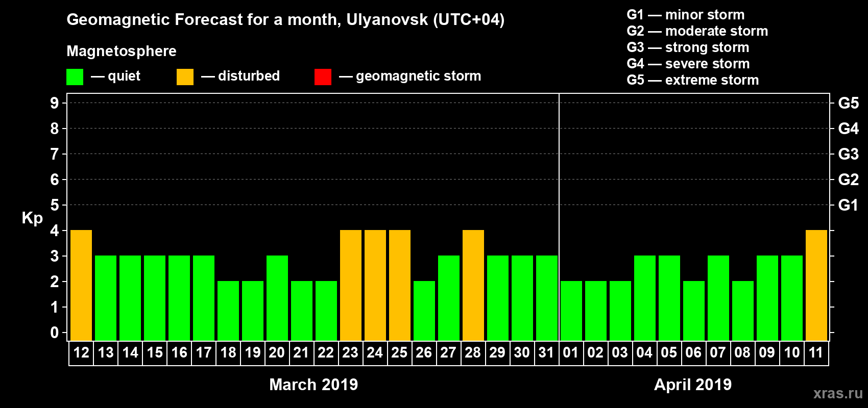Click date label 16 on the axis
The image size is (868, 408).
pos(179,353)
